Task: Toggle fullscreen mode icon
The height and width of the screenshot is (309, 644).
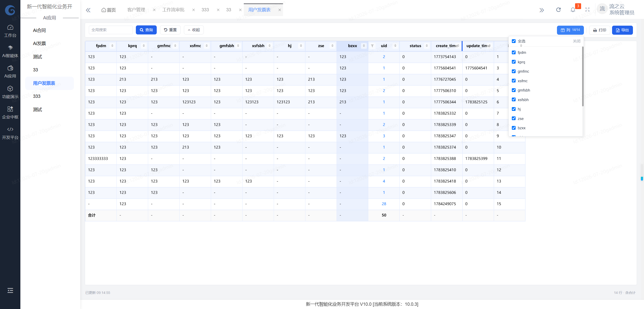Action: 587,10
